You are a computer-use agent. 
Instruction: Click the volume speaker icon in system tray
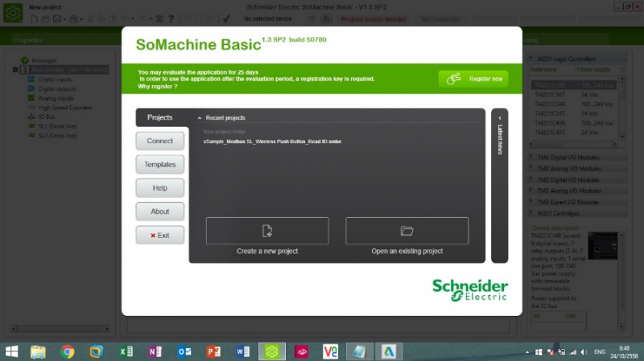[x=584, y=352]
